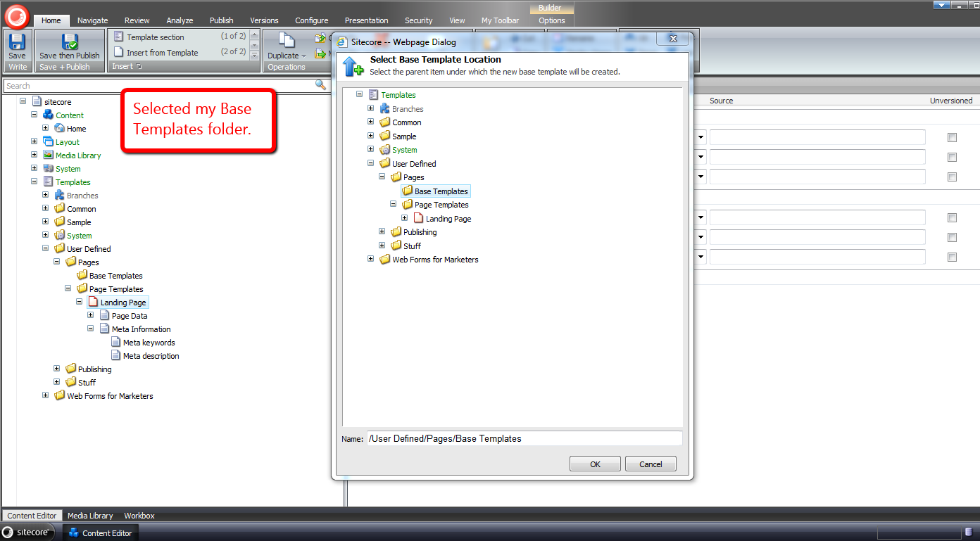
Task: Select the Branches node in the dialog tree
Action: [408, 109]
